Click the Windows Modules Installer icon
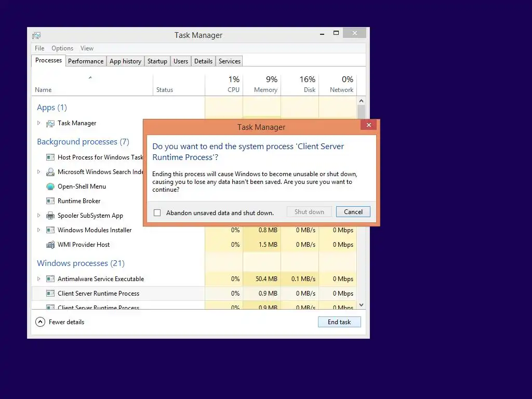The width and height of the screenshot is (532, 399). click(50, 230)
